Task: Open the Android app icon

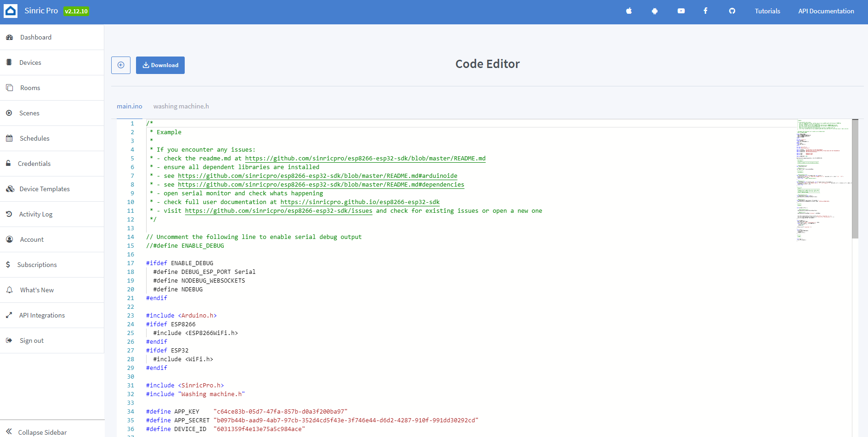Action: (x=654, y=11)
